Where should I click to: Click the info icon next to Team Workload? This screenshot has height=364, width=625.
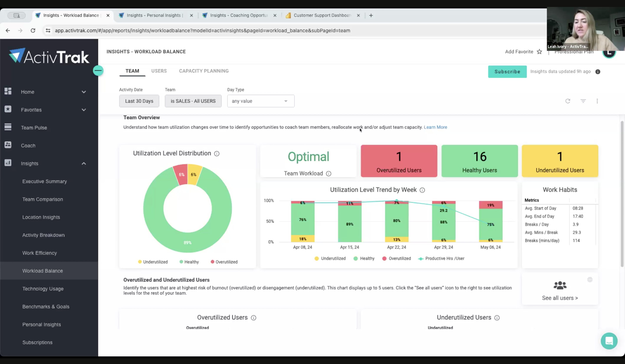(329, 174)
